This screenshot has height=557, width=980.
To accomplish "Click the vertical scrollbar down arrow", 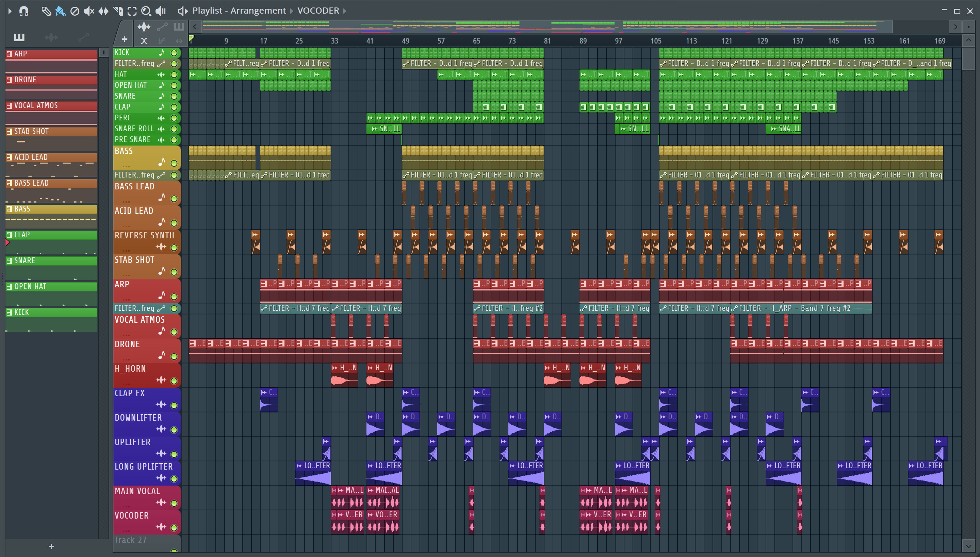I will tap(968, 545).
